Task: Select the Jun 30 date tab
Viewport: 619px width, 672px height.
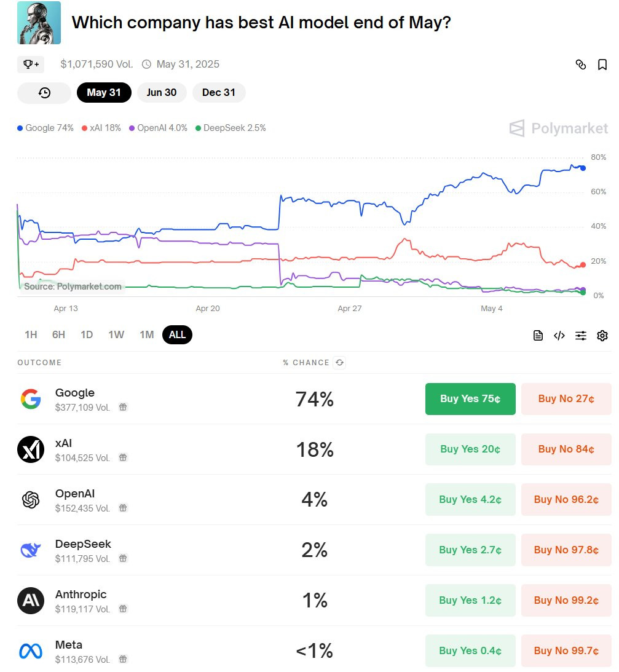Action: [162, 93]
